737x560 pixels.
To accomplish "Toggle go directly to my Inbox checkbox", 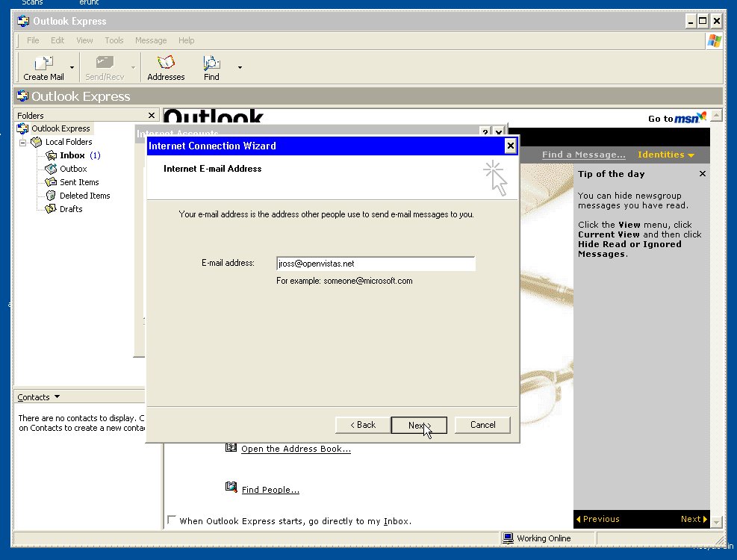I will 172,520.
